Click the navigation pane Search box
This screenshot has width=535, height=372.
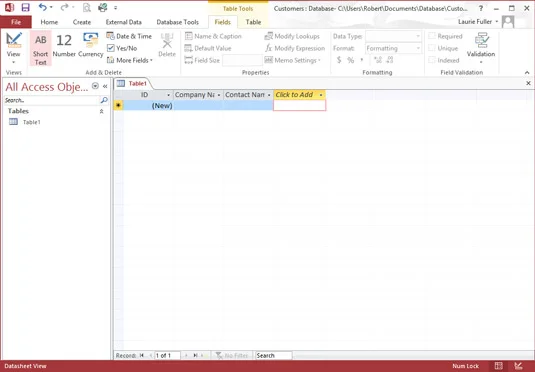[52, 100]
